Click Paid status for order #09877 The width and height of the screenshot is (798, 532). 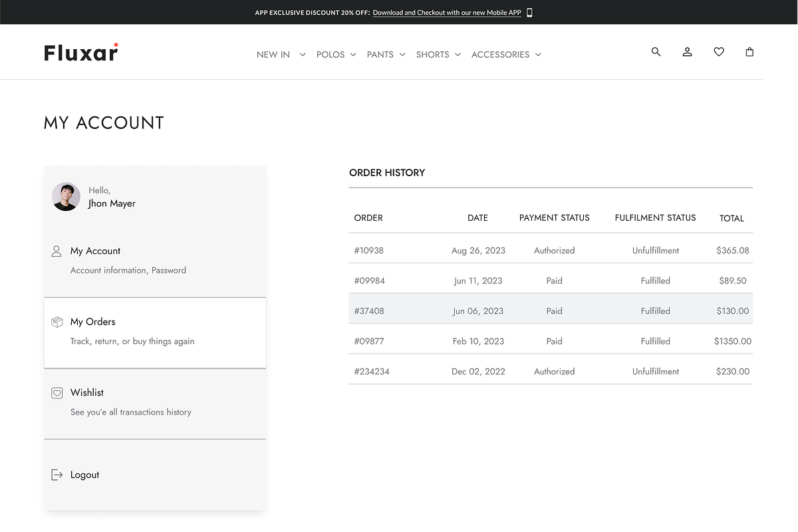555,341
